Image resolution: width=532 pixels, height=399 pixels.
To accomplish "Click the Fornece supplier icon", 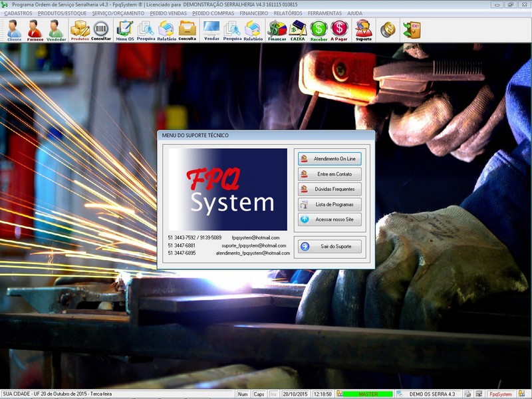I will 35,30.
